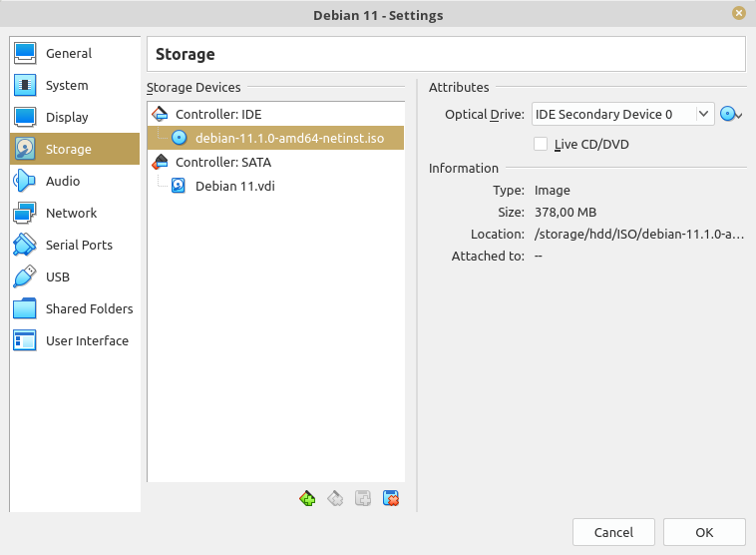Open the General settings category
The height and width of the screenshot is (555, 756).
click(75, 53)
